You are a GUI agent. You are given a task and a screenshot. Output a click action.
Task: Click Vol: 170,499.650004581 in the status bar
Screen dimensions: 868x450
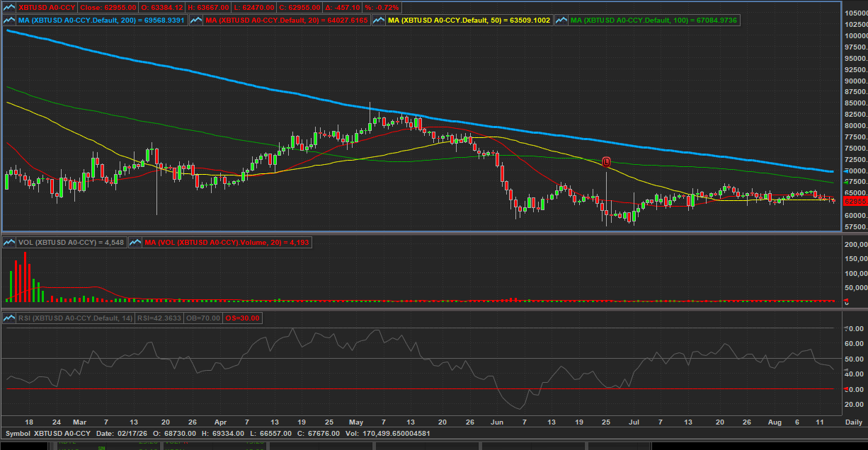click(x=387, y=433)
